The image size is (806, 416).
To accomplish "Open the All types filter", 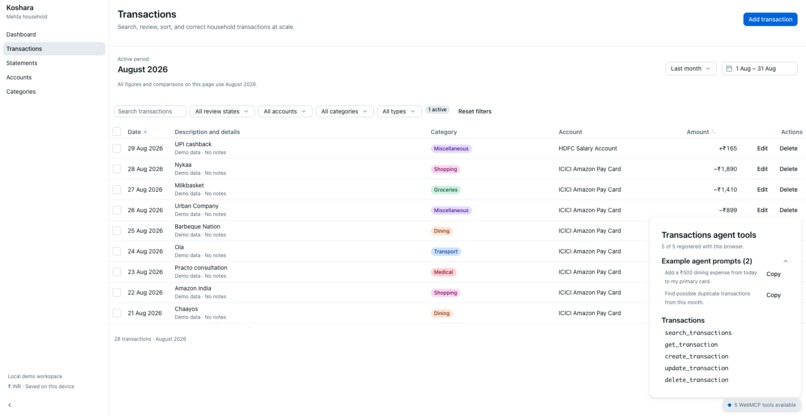I will pos(399,111).
